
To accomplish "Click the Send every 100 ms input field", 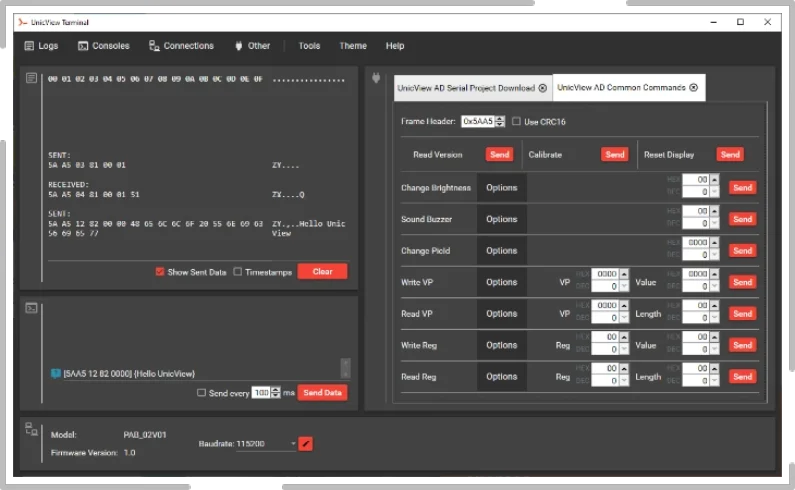I will [261, 393].
